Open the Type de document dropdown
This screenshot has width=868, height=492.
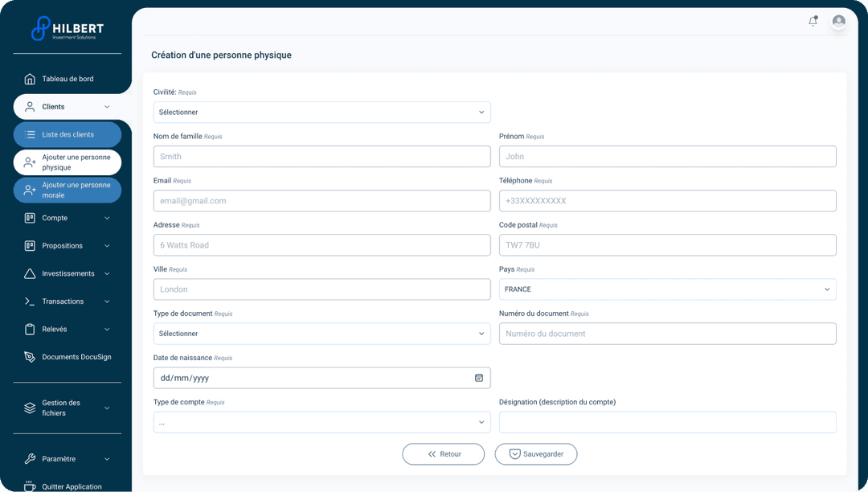coord(321,334)
